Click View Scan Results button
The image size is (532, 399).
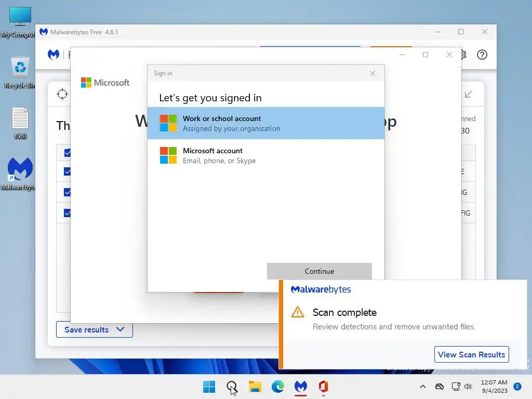click(x=471, y=354)
